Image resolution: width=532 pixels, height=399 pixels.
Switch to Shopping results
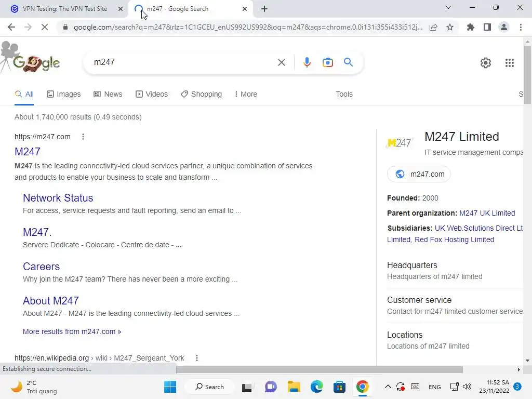(x=201, y=94)
